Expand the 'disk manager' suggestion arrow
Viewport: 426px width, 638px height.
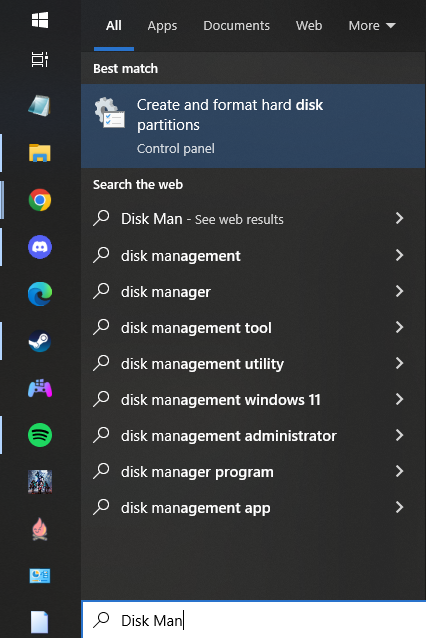coord(400,291)
